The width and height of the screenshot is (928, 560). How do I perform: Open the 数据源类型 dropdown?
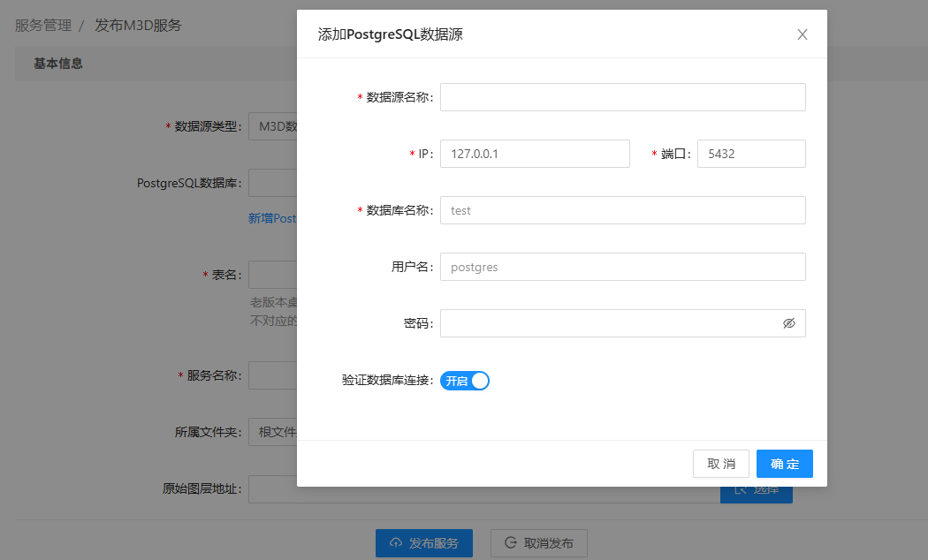coord(272,126)
